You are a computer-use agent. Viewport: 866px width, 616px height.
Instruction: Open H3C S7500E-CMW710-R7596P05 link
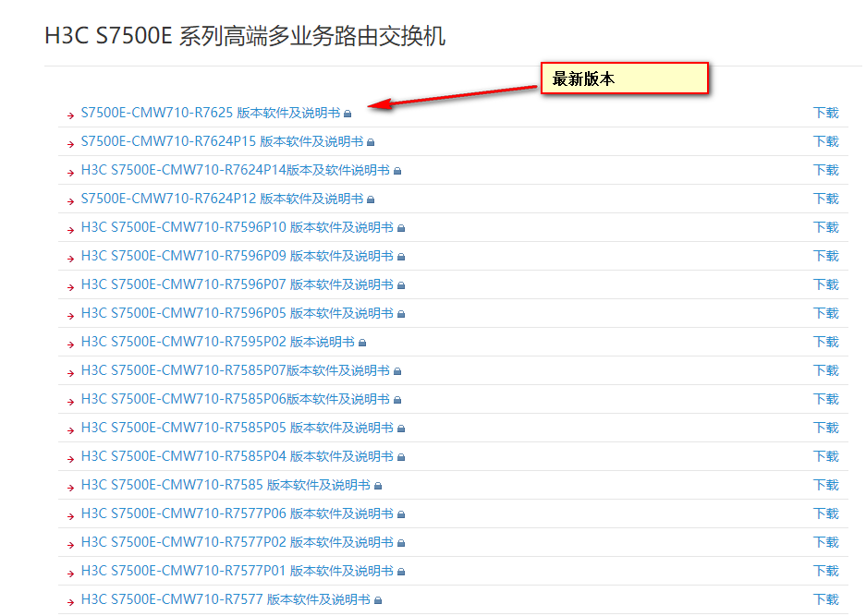[x=237, y=313]
